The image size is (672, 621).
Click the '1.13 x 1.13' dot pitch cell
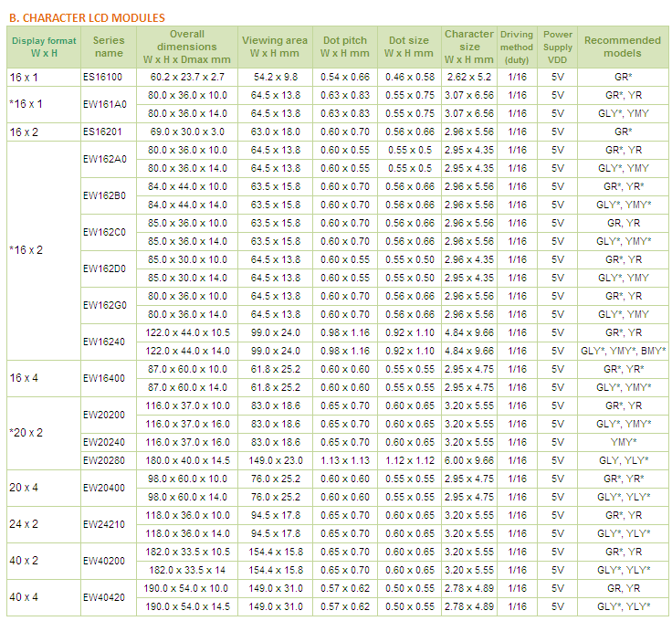click(345, 460)
